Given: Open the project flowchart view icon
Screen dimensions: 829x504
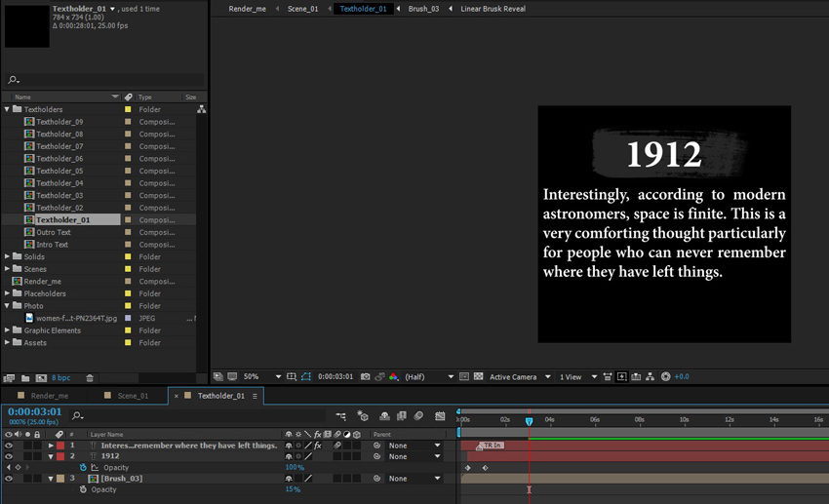Looking at the screenshot, I should pos(202,109).
